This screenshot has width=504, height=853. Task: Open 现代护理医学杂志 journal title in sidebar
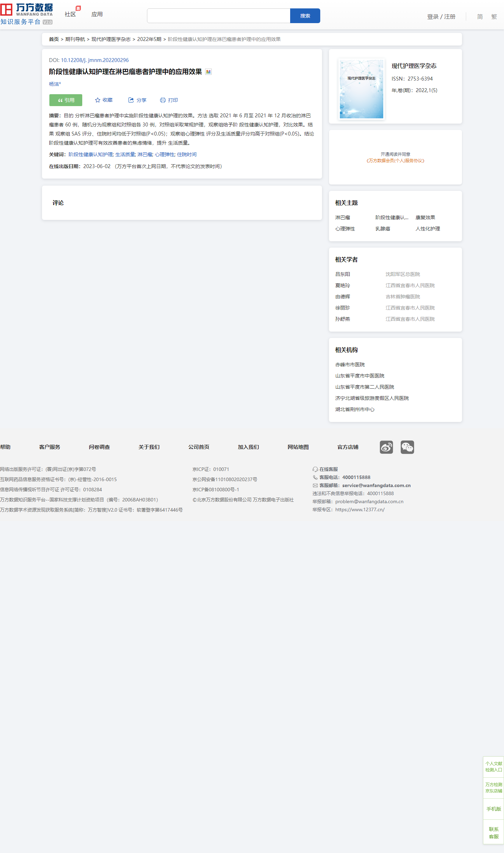click(414, 66)
